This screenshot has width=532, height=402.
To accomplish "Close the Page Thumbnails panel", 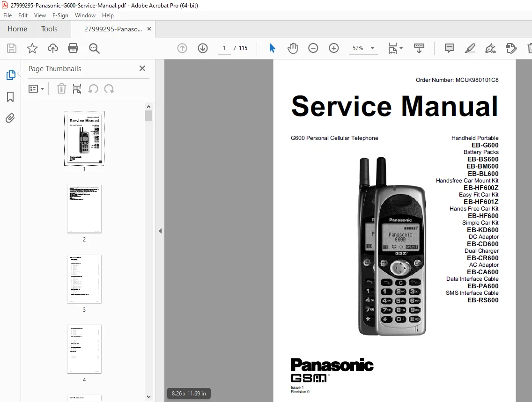I will point(142,68).
